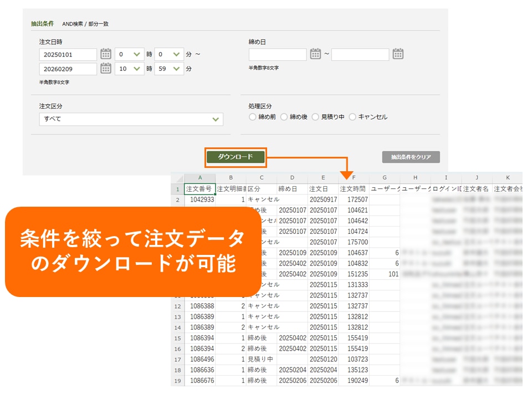Click order end date field 20260209
Image resolution: width=532 pixels, height=399 pixels.
(68, 69)
